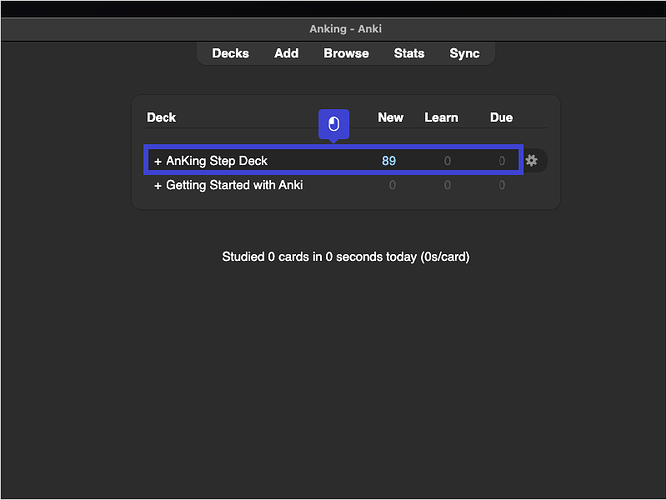This screenshot has height=500, width=666.
Task: View Stats from the top toolbar
Action: click(409, 53)
